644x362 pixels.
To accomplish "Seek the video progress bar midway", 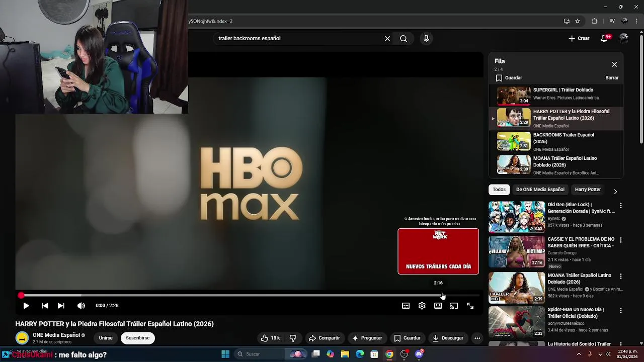I will [250, 296].
